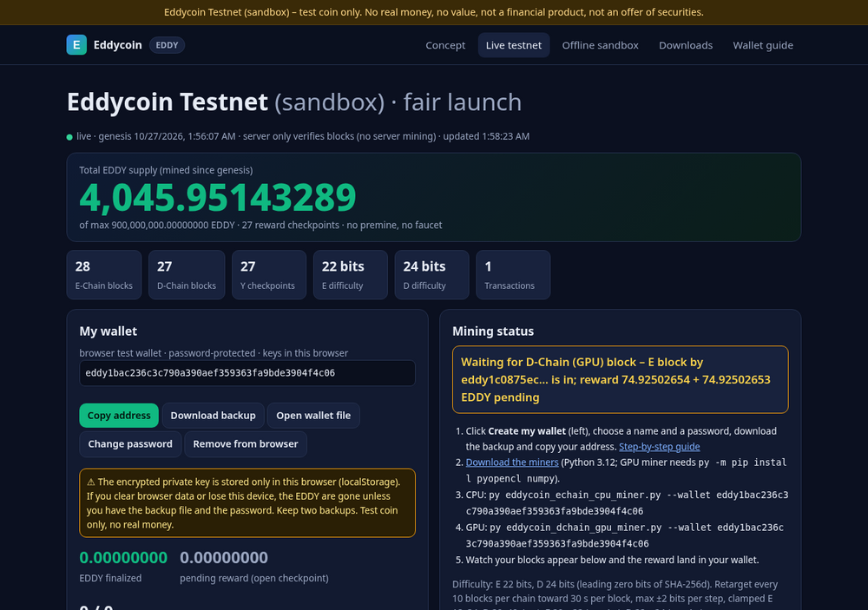Click the 'Watch your blocks appear below' step
The image size is (868, 610).
612,560
